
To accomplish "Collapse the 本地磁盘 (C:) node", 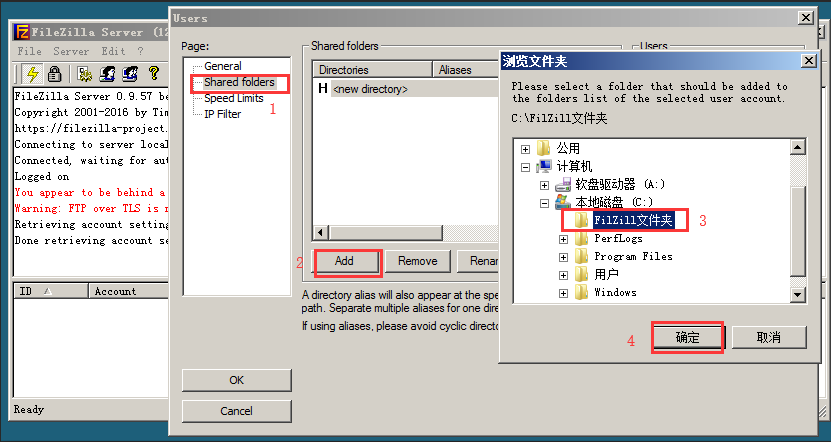I will pos(544,203).
